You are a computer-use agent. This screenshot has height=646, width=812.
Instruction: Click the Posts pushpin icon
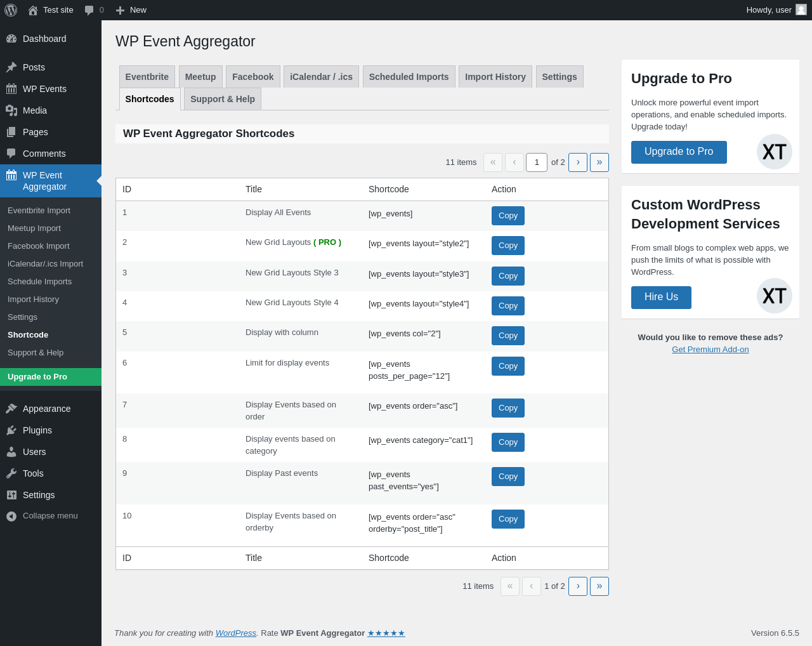[x=11, y=67]
